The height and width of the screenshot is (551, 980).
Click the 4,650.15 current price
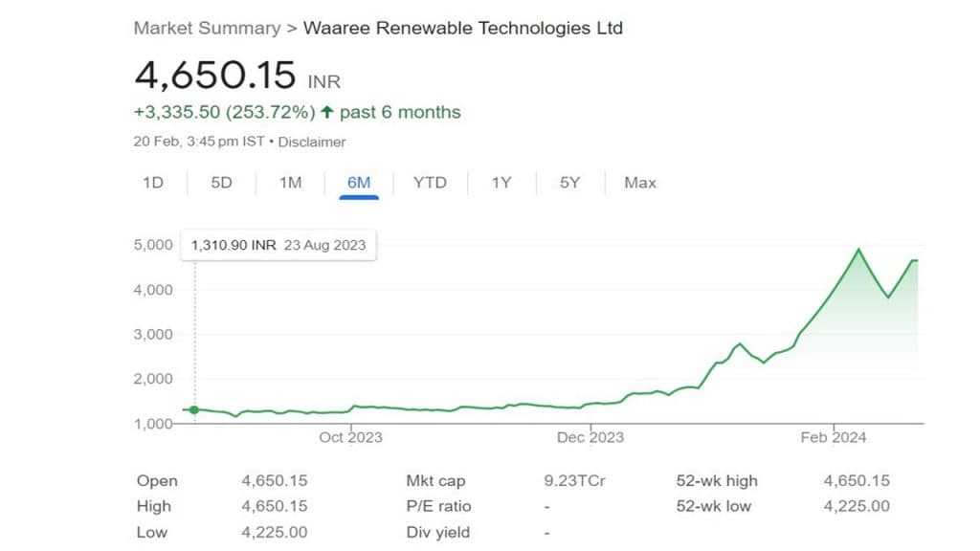pyautogui.click(x=215, y=76)
